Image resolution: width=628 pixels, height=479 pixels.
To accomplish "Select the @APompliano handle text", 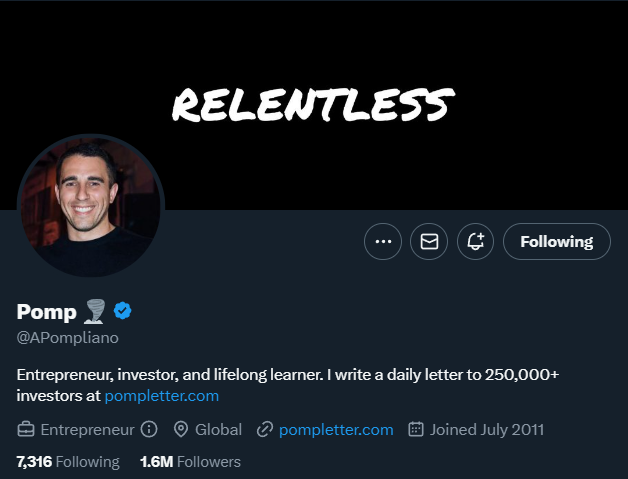I will [x=68, y=338].
